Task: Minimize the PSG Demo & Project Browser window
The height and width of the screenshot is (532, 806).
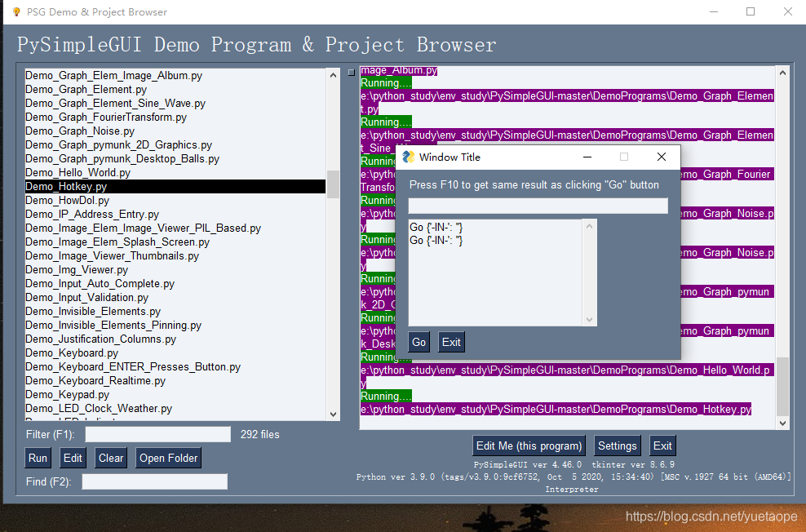Action: click(x=714, y=11)
